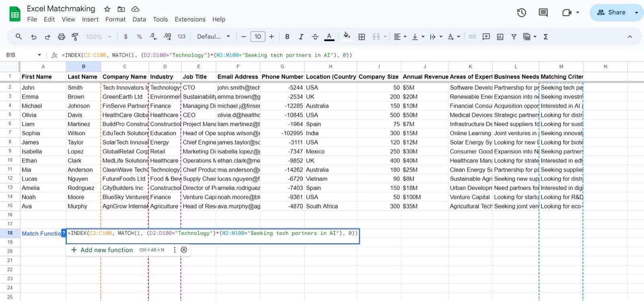Open the text color picker
644x301 pixels.
[x=329, y=37]
